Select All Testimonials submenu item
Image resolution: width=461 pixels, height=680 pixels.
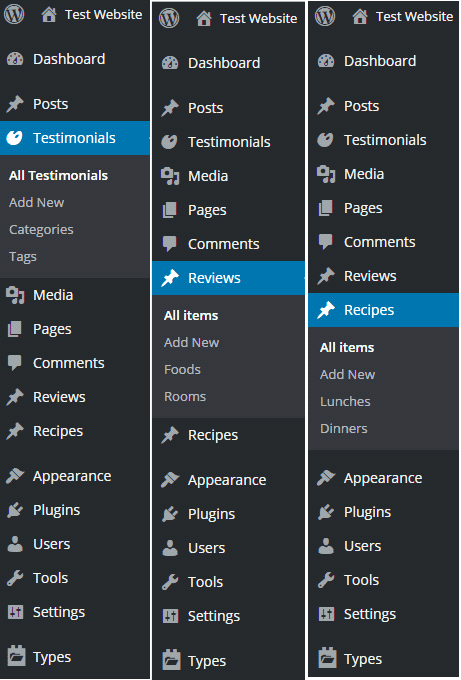59,175
